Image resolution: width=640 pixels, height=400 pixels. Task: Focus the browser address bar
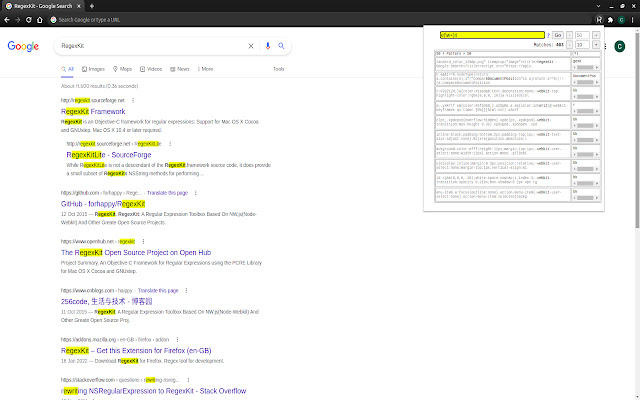[318, 20]
